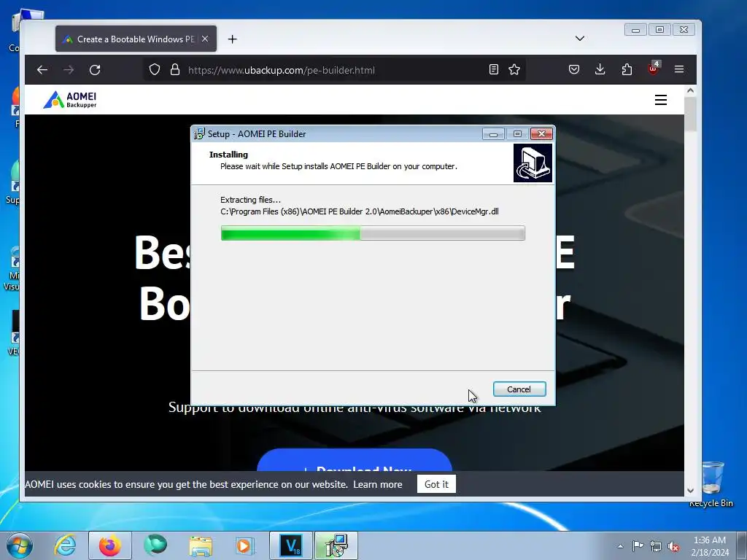
Task: Open the uBlock Origin extension icon
Action: click(x=653, y=69)
